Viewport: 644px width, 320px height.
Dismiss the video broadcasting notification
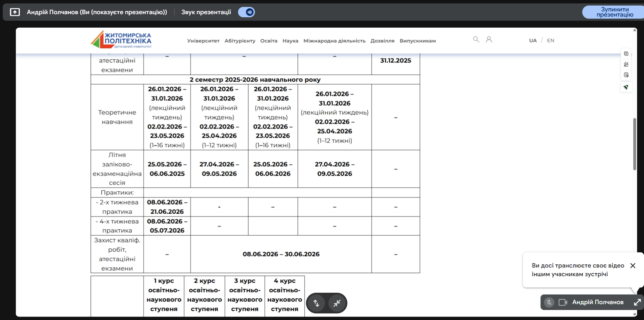(x=633, y=265)
